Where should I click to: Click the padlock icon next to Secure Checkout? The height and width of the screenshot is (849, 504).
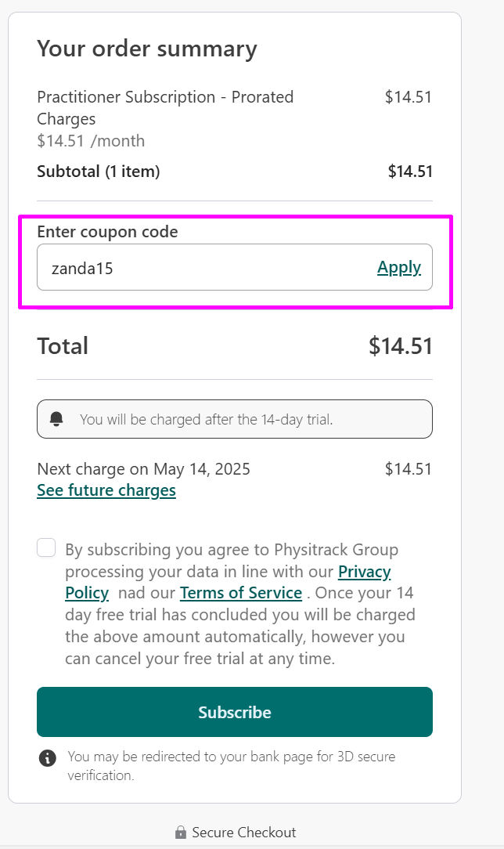(x=181, y=833)
